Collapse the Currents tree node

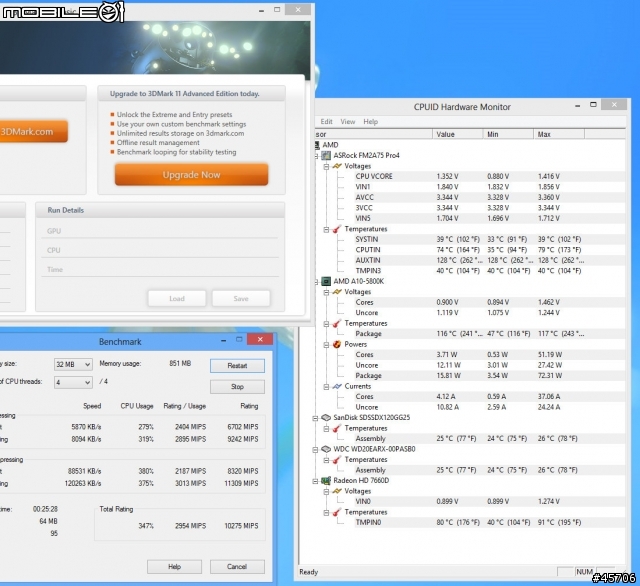[x=326, y=386]
